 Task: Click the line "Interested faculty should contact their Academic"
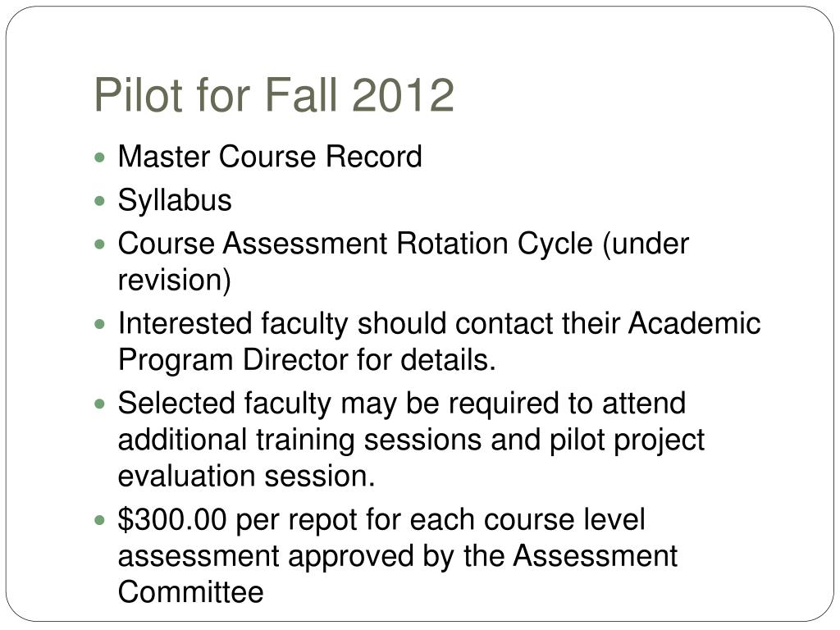440,323
